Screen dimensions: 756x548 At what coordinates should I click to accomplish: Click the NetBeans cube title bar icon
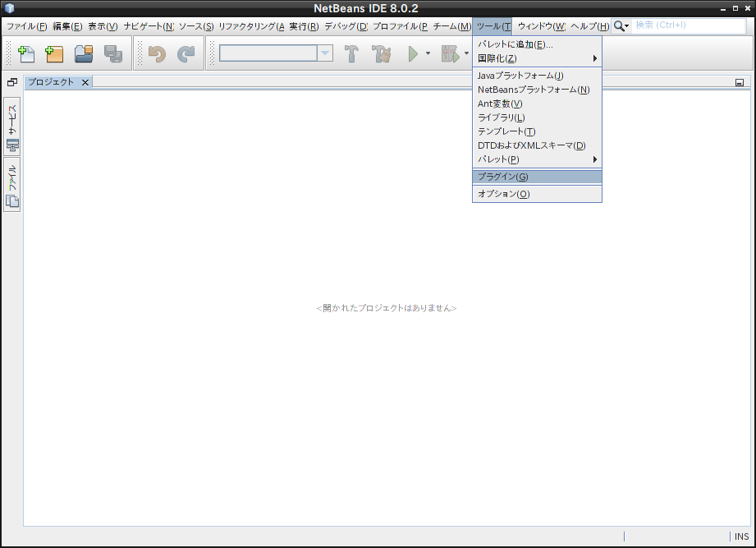tap(9, 8)
